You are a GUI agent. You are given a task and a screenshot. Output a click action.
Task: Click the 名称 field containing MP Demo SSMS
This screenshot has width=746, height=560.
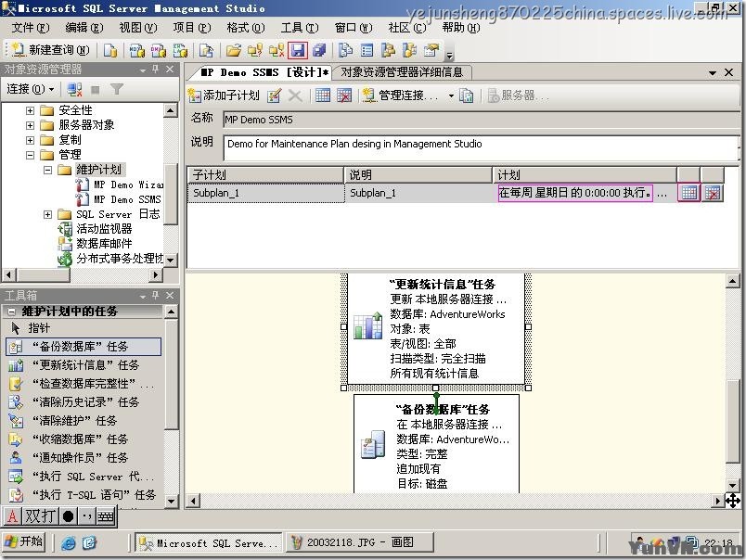pyautogui.click(x=481, y=120)
